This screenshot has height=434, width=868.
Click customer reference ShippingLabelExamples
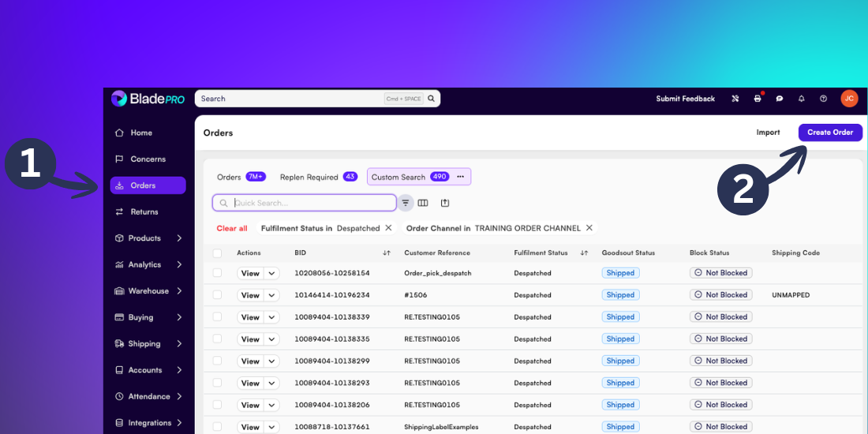(441, 427)
